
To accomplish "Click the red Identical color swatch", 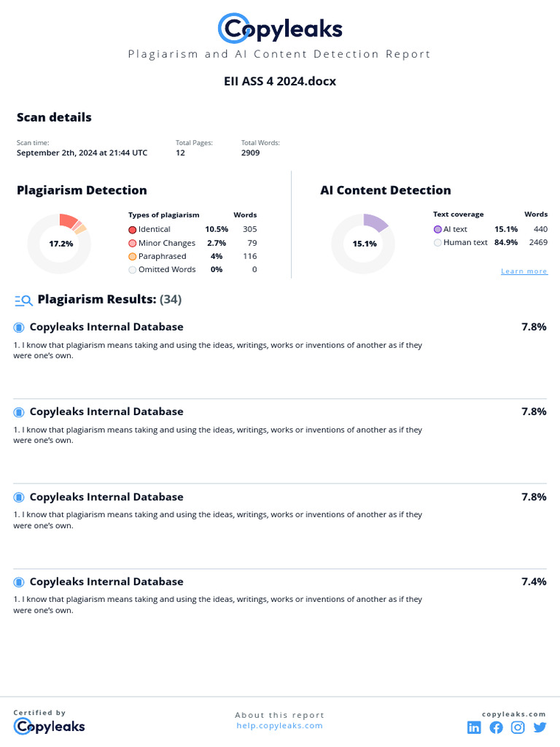I will (132, 230).
